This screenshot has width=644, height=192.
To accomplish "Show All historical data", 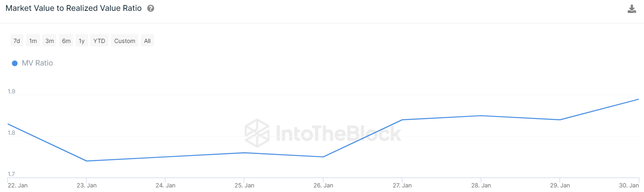I will (147, 41).
